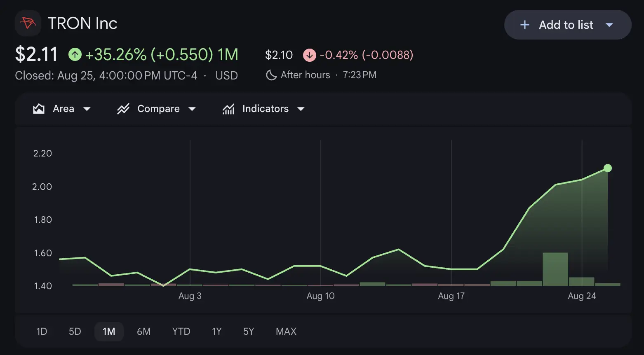Click the $2.10 after-hours price
Screen dimensions: 644x355
pos(279,55)
